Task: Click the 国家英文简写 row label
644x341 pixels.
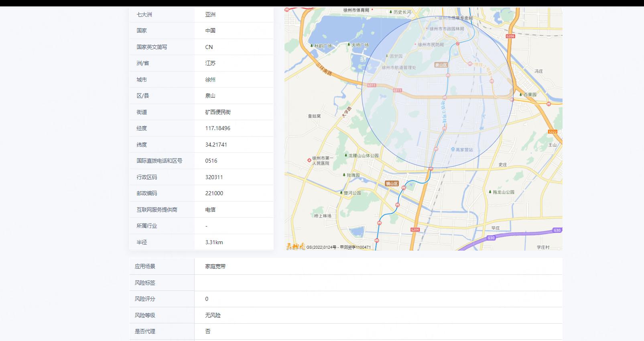Action: (x=152, y=47)
